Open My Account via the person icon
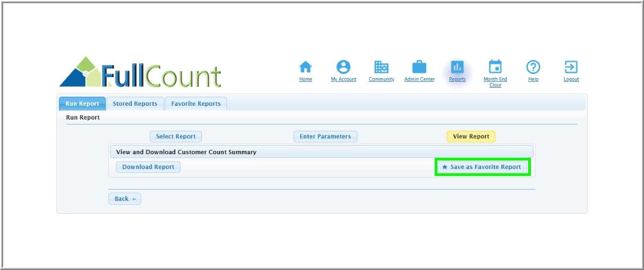This screenshot has width=644, height=270. point(344,67)
